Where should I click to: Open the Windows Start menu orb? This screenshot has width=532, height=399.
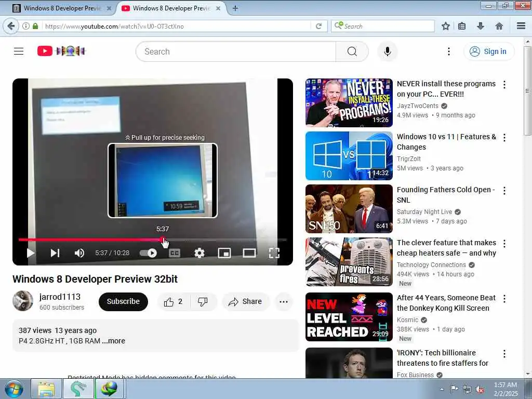coord(14,389)
